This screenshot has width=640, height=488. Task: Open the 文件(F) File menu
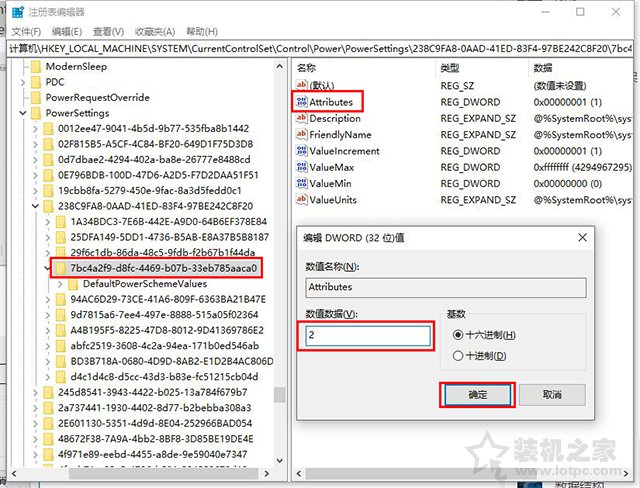26,31
